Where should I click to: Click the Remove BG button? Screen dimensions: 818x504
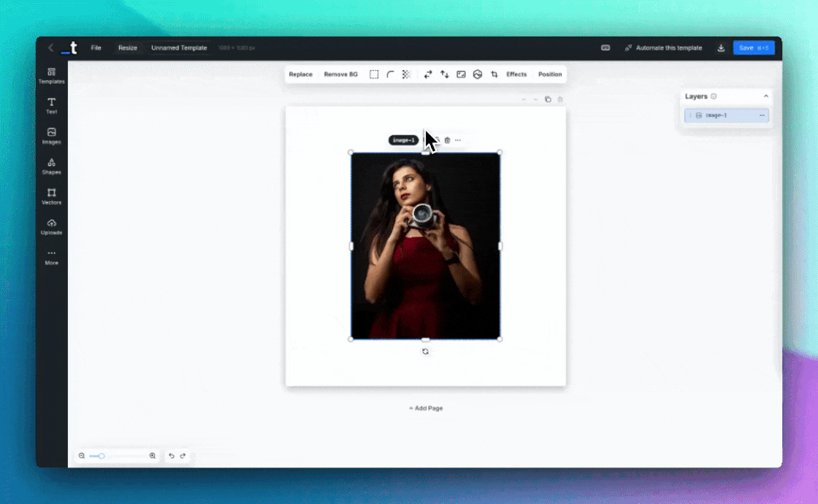point(341,75)
